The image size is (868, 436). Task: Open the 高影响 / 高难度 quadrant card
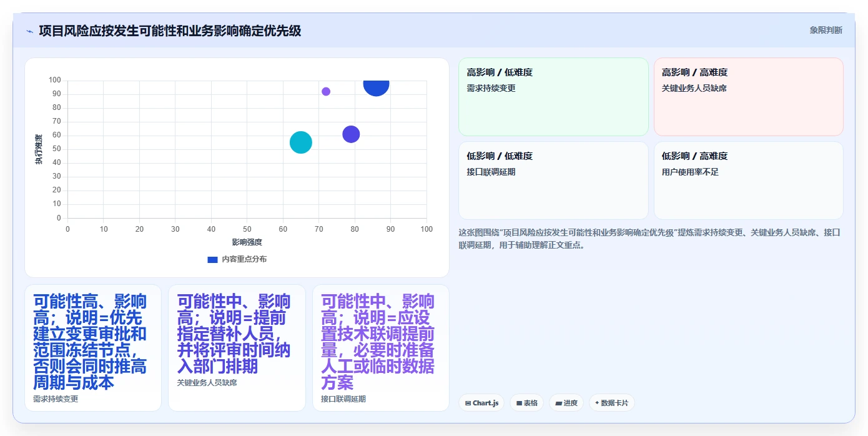point(749,97)
